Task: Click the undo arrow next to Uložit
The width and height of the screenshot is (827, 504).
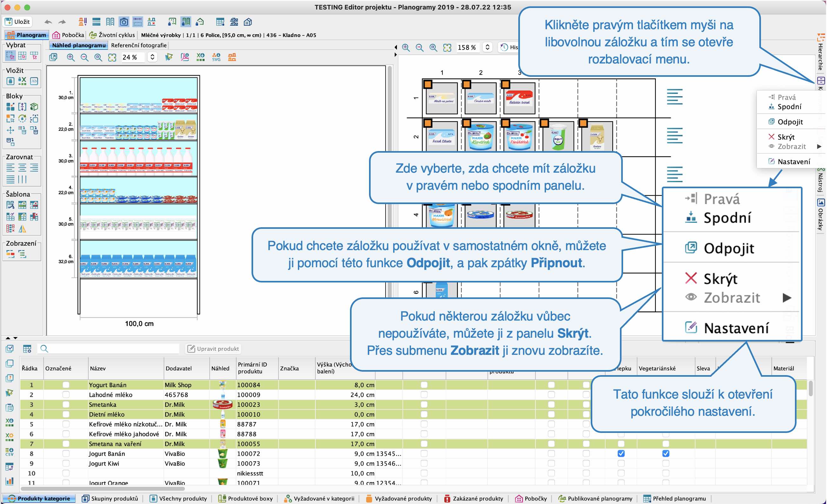Action: coord(48,22)
